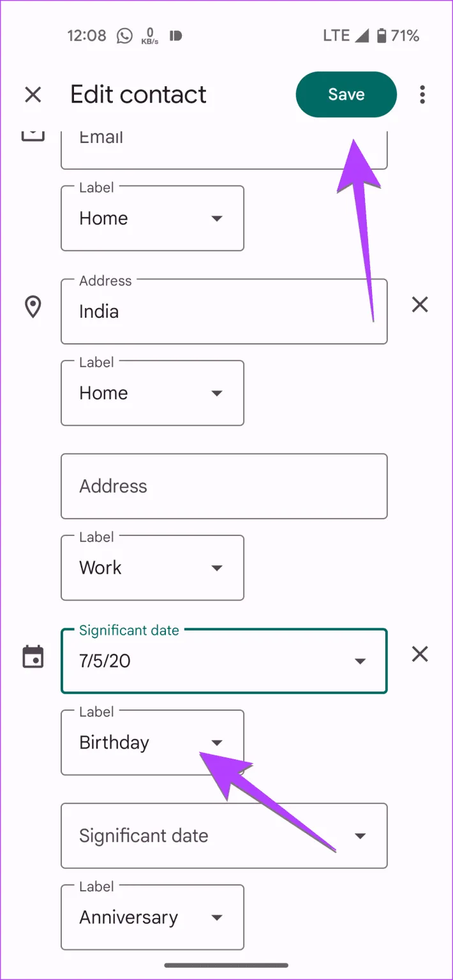
Task: Tap the battery icon in status bar
Action: tap(382, 36)
